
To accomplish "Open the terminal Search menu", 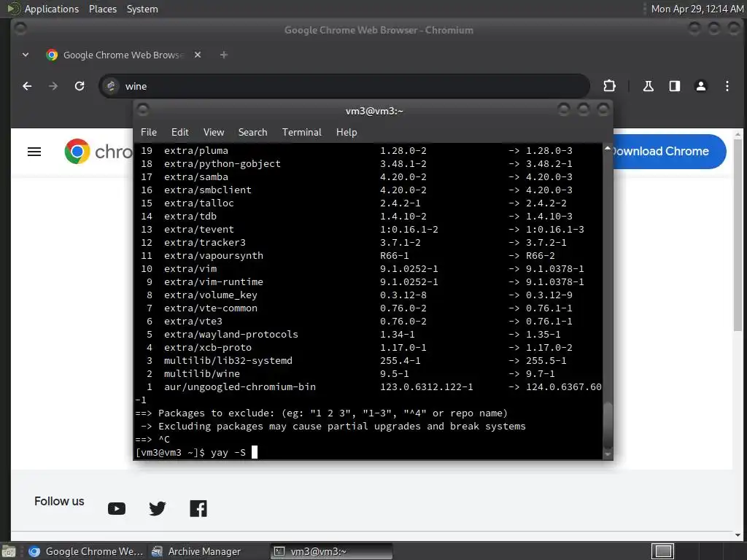I will pos(252,133).
